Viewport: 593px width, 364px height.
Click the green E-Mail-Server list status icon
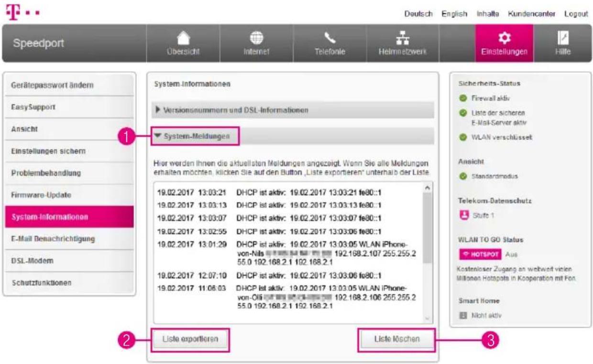pyautogui.click(x=463, y=113)
